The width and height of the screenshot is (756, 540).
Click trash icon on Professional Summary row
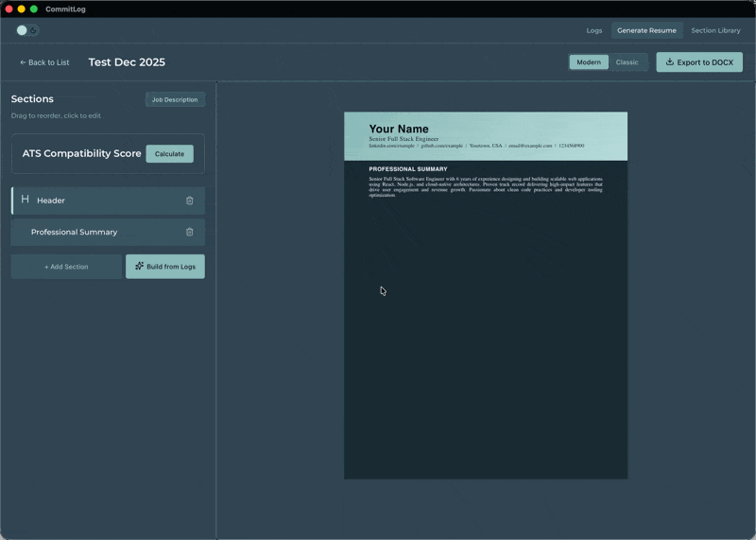click(x=189, y=232)
